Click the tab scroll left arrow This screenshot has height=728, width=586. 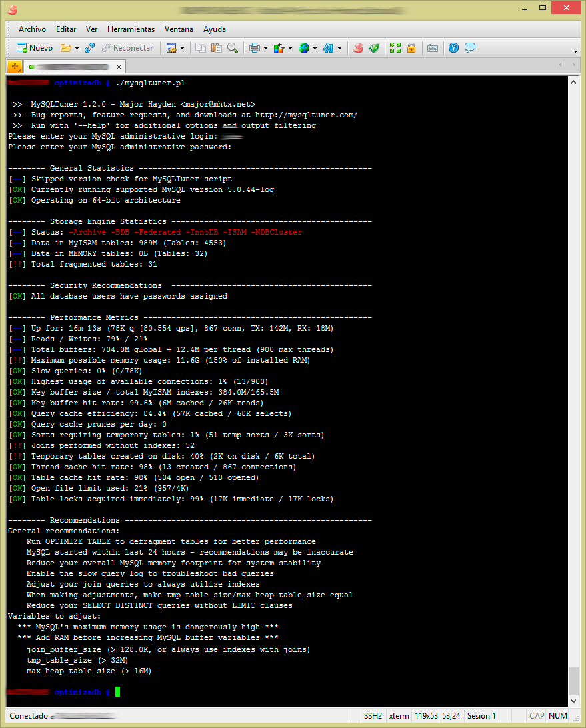561,65
